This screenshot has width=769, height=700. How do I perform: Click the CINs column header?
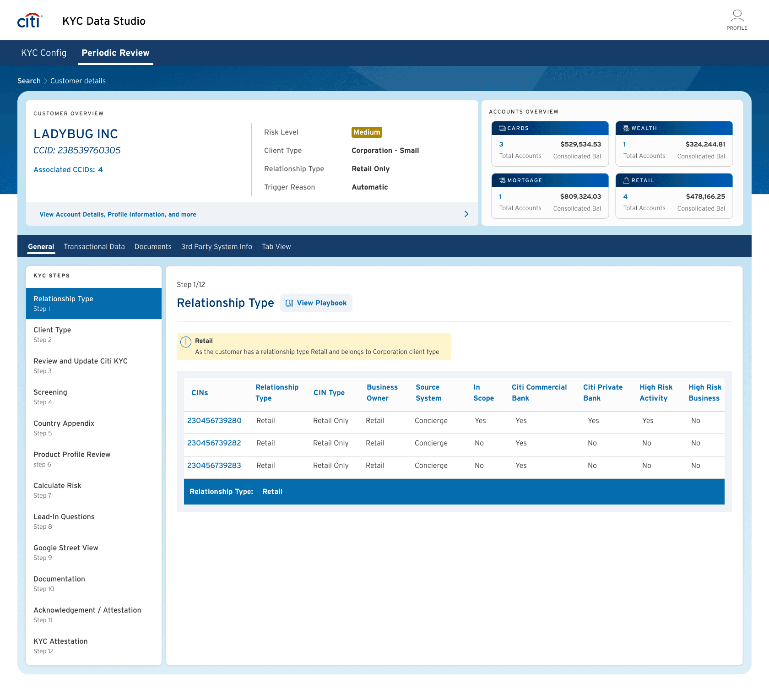pyautogui.click(x=200, y=393)
